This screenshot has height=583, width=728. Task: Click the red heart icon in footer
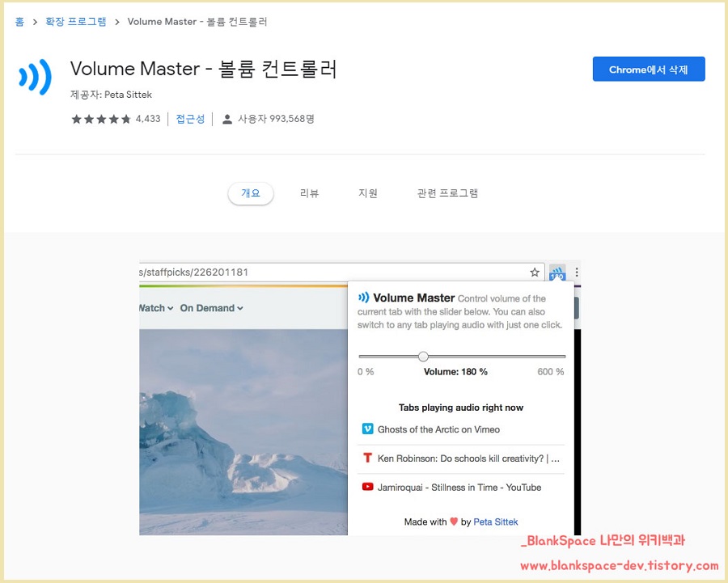[454, 522]
